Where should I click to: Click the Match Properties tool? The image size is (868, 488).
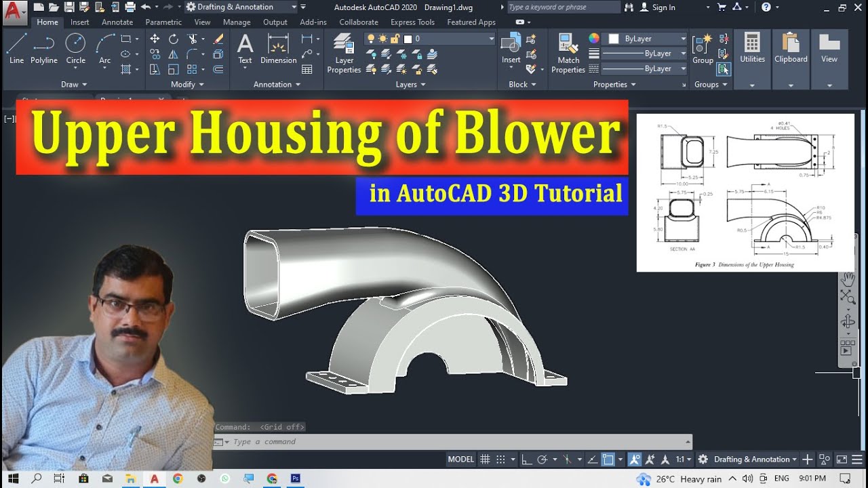tap(568, 53)
